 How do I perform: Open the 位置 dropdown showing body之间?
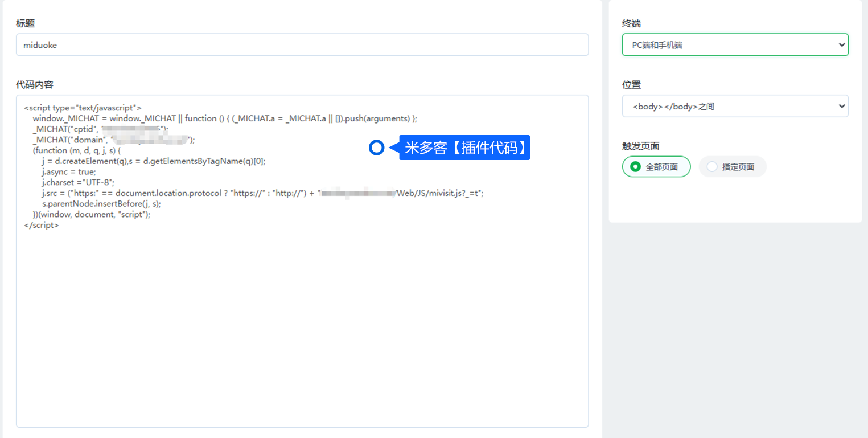tap(735, 106)
